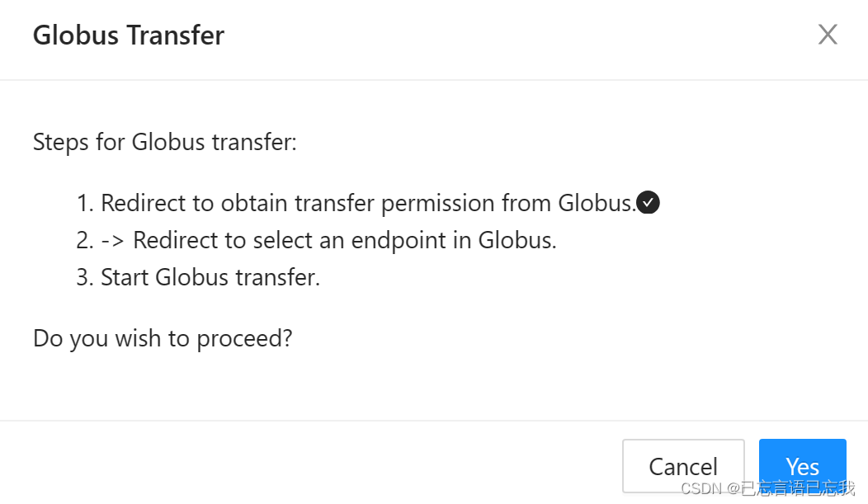
Task: Click the list number '2.'
Action: pyautogui.click(x=85, y=240)
